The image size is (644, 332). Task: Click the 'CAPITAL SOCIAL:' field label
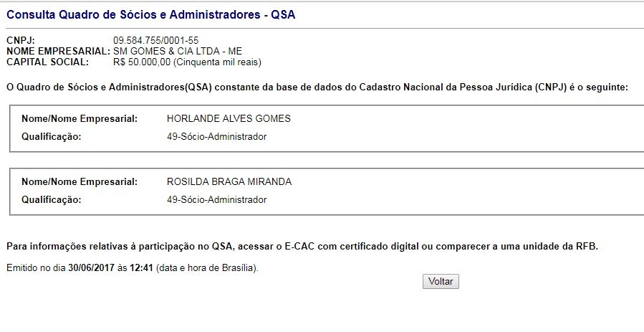[x=47, y=62]
